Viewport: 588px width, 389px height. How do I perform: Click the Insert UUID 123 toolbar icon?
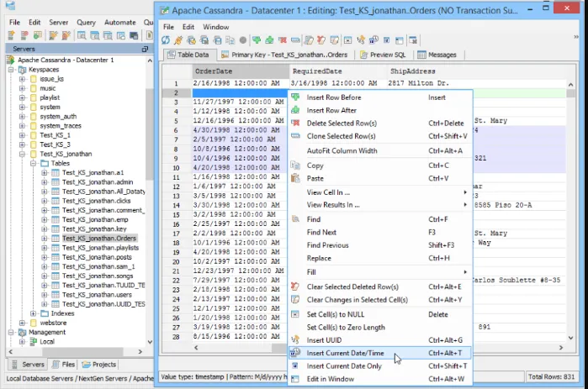coord(361,40)
